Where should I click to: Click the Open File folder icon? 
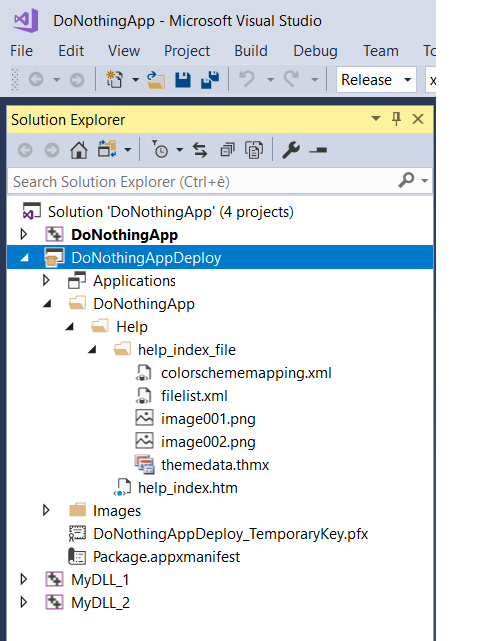pos(156,80)
